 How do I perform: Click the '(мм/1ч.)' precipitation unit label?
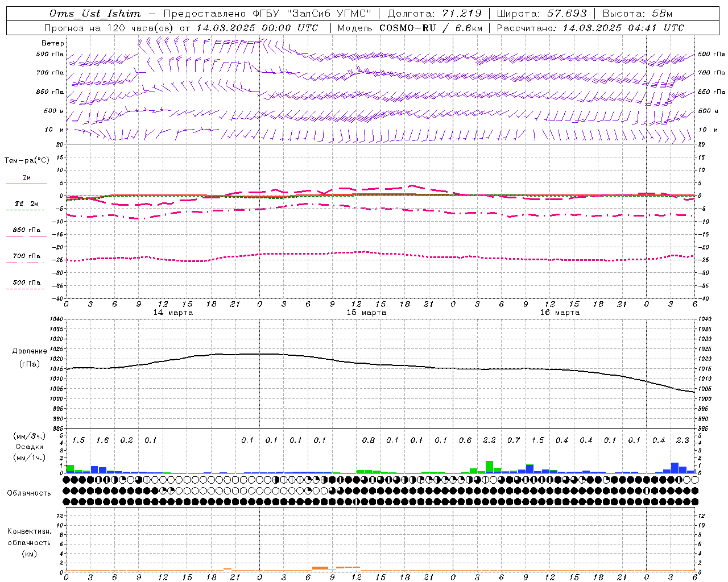(x=30, y=458)
